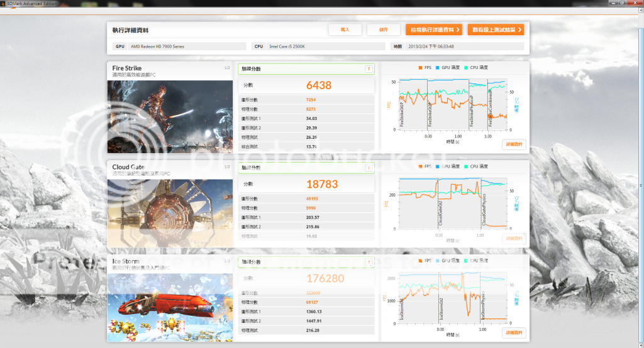Open 檢視執行詳細資料 orange button

pos(434,30)
